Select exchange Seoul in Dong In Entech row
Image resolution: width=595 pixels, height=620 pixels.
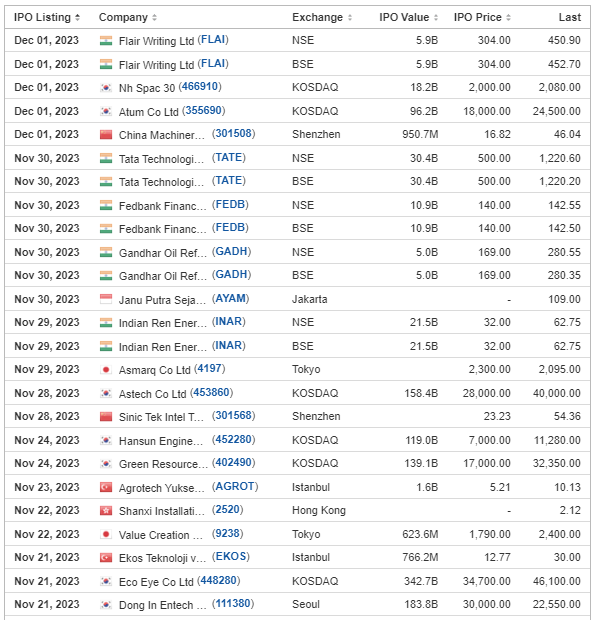[306, 605]
